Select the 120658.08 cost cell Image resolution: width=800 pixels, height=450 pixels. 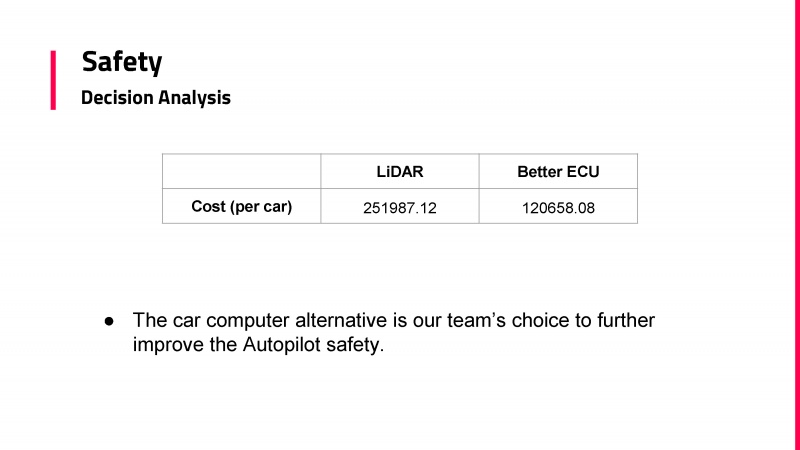(x=558, y=206)
